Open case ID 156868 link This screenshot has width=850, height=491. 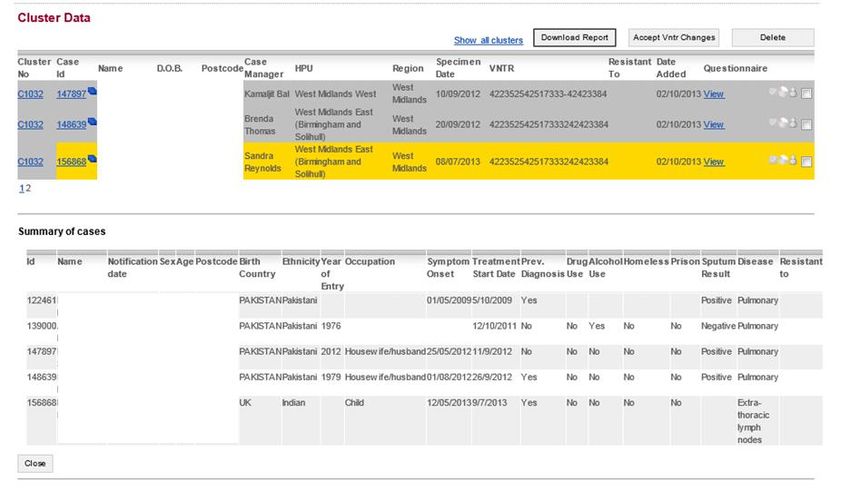click(72, 161)
